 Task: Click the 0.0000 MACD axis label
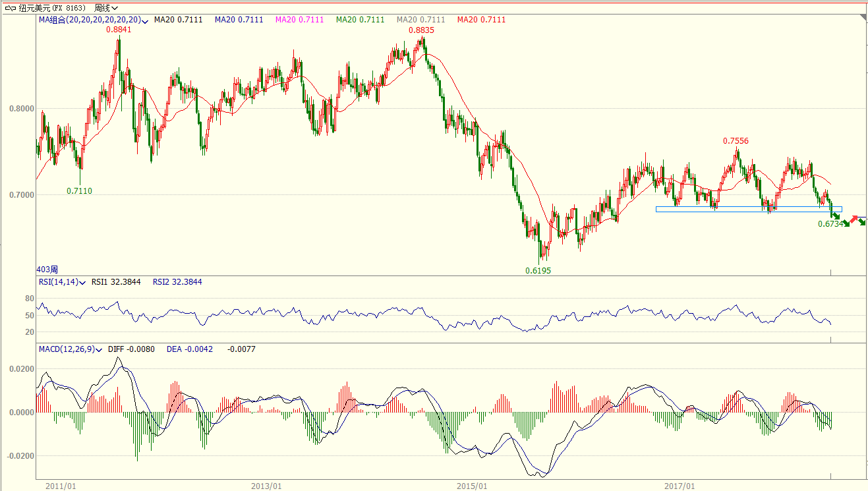coord(20,413)
